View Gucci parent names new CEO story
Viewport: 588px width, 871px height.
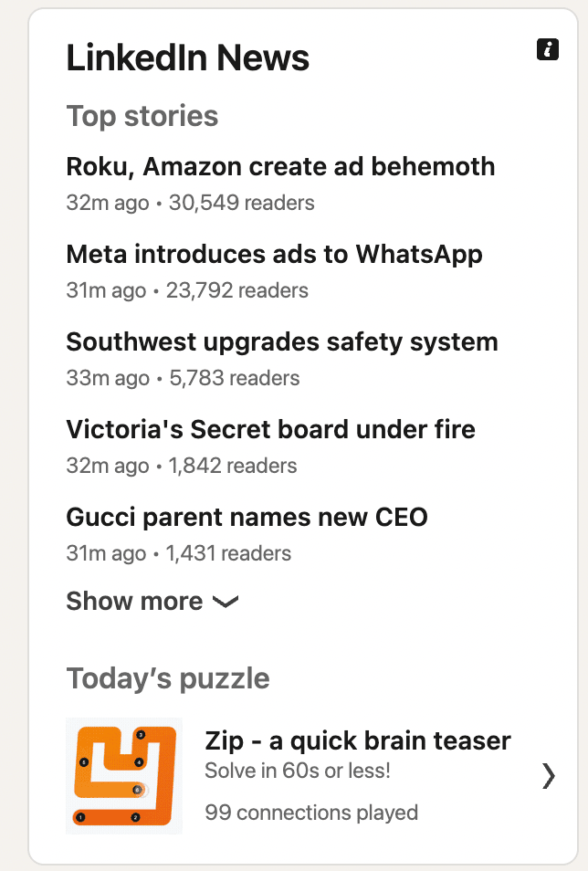pyautogui.click(x=247, y=517)
